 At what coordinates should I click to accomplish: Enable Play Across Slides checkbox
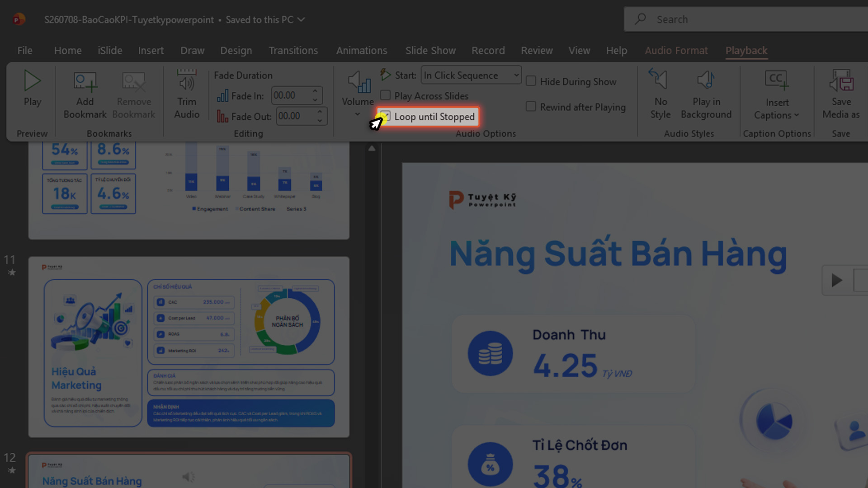[x=385, y=95]
